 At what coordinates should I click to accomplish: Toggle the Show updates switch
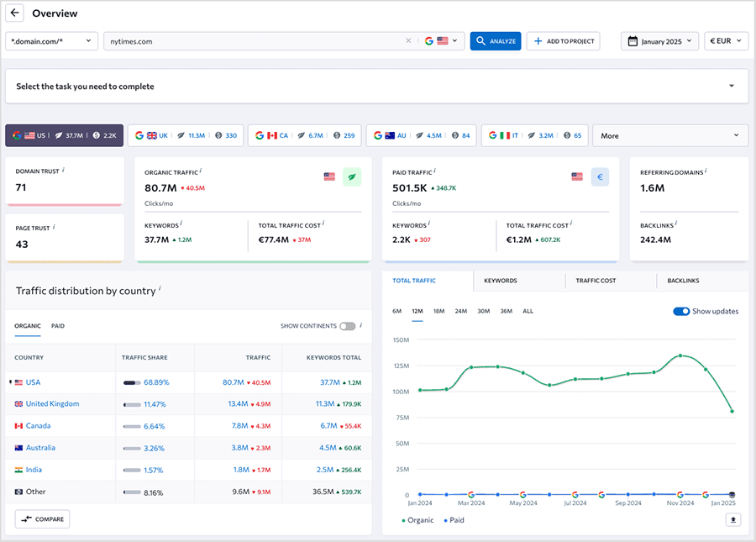point(681,312)
